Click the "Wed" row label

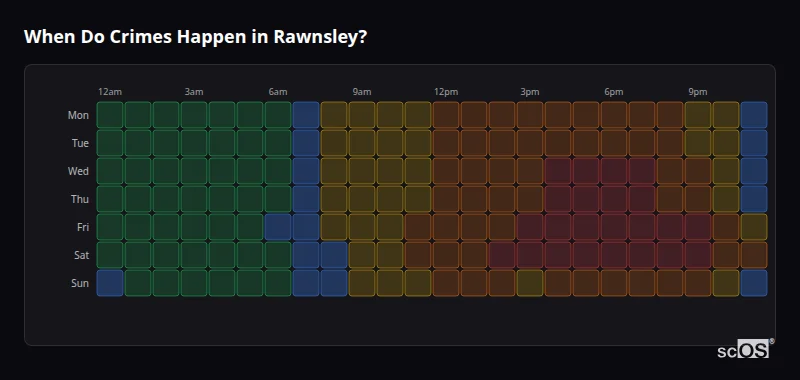tap(78, 171)
